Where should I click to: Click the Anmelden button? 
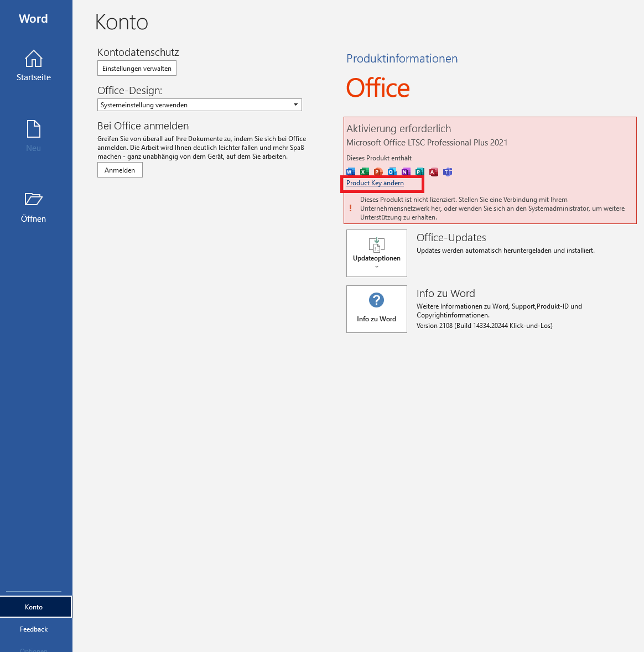120,170
